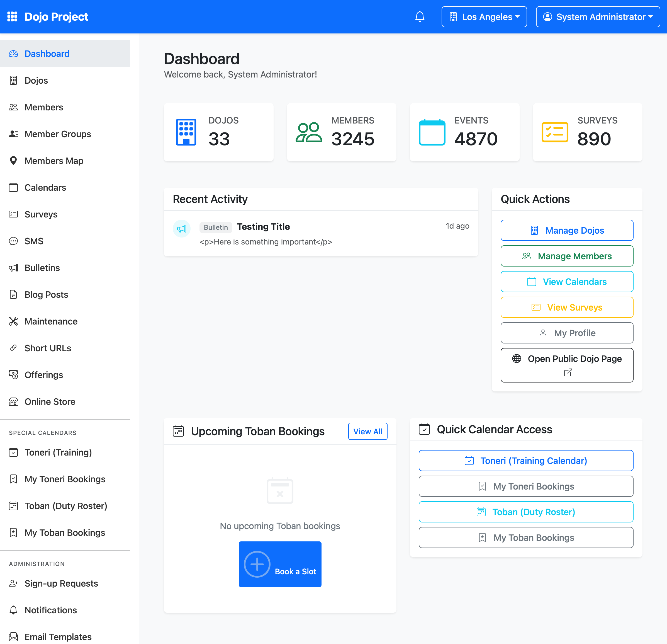The image size is (667, 644).
Task: Click the Events count 4870
Action: (x=476, y=139)
